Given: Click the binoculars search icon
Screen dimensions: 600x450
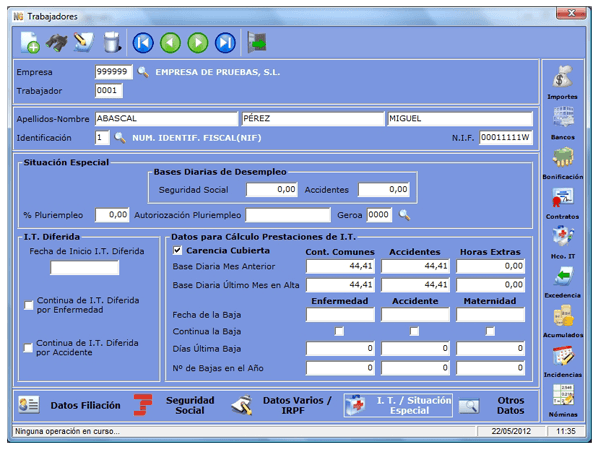Looking at the screenshot, I should (58, 42).
